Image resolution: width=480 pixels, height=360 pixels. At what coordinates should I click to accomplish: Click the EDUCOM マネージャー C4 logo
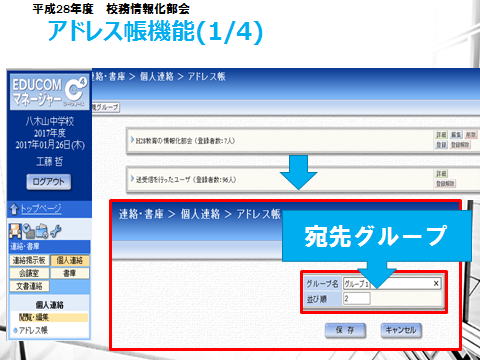tap(49, 91)
